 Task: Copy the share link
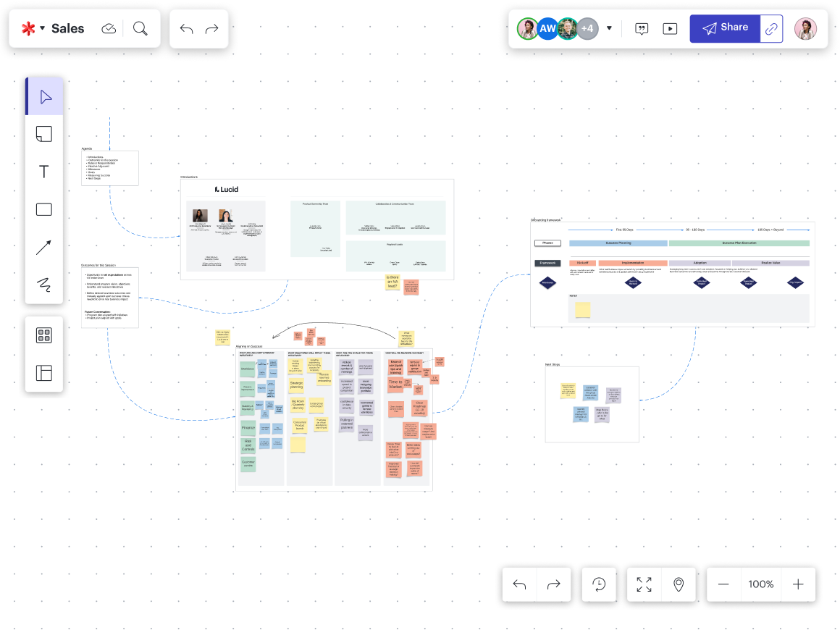(772, 29)
